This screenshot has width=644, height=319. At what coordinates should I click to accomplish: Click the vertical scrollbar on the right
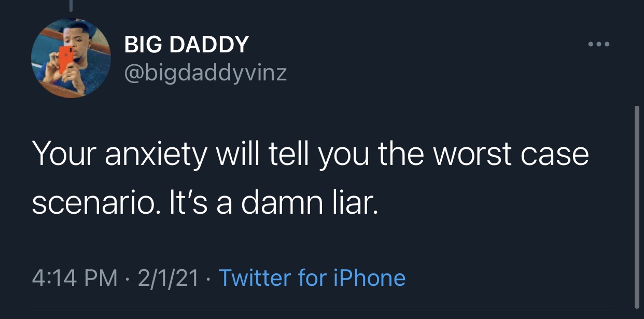[x=637, y=207]
